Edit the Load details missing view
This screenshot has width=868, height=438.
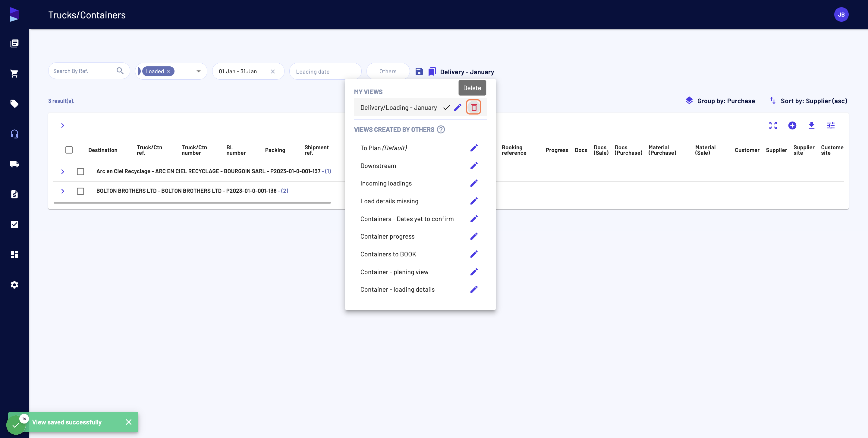(x=474, y=201)
